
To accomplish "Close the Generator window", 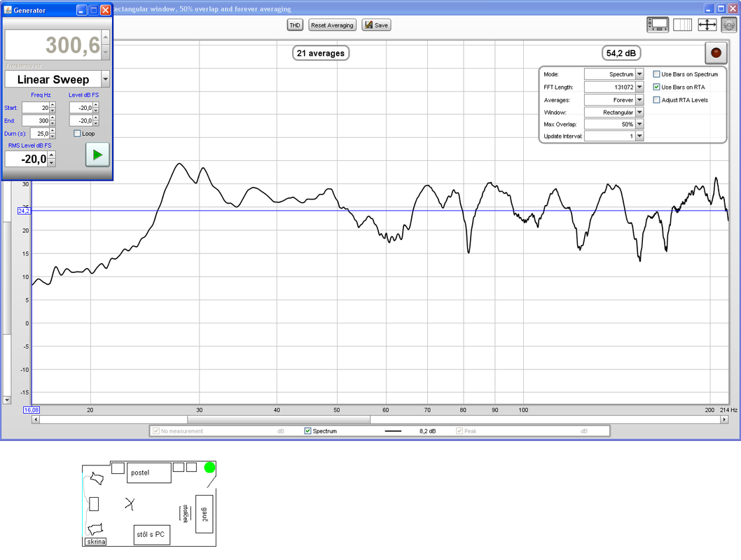I will [x=106, y=10].
